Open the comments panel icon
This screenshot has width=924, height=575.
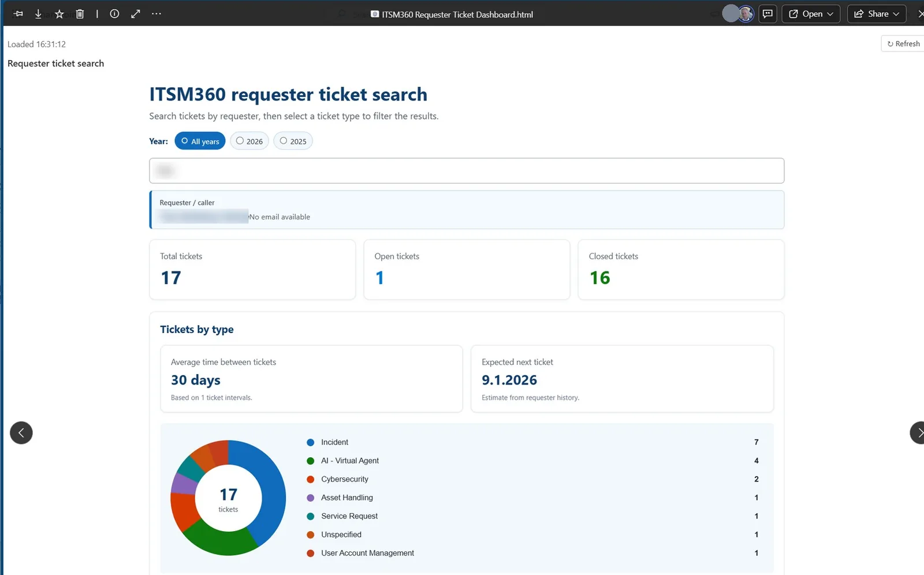click(x=767, y=14)
